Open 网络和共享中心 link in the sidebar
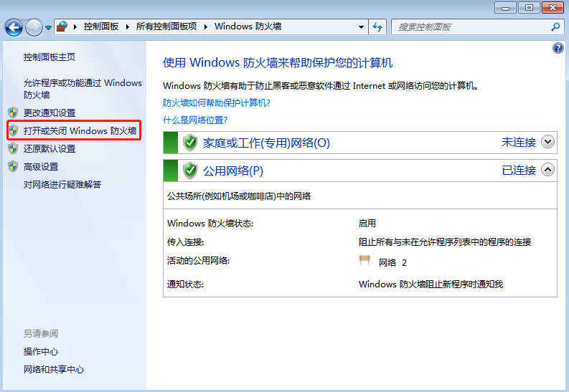 tap(53, 370)
